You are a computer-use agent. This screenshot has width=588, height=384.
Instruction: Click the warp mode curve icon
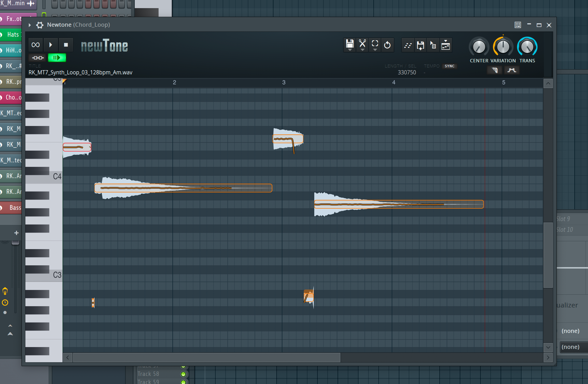click(x=512, y=70)
